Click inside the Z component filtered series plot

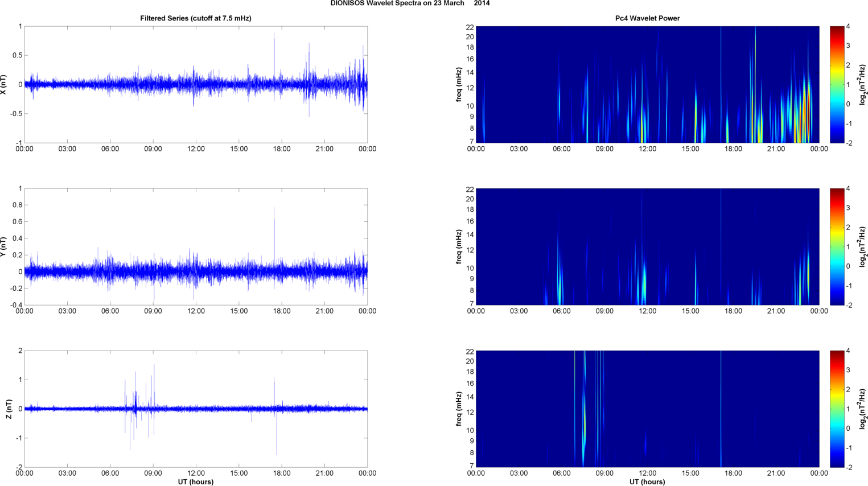196,409
